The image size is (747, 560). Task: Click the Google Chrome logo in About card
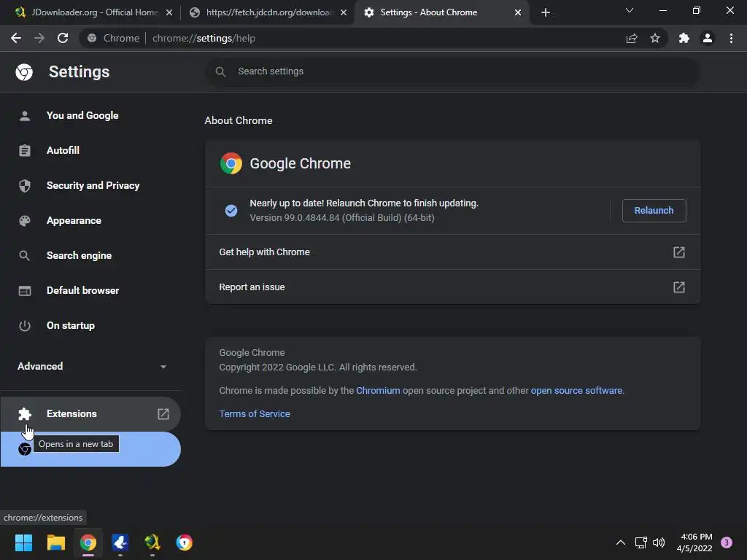pos(231,163)
